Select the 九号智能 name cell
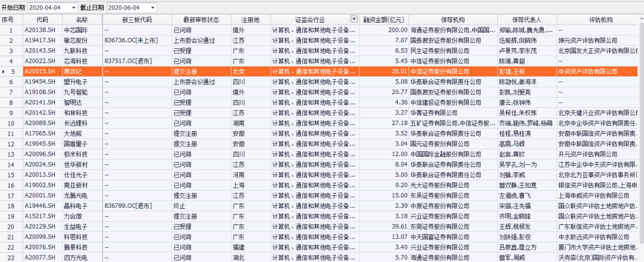The image size is (644, 262). [82, 92]
